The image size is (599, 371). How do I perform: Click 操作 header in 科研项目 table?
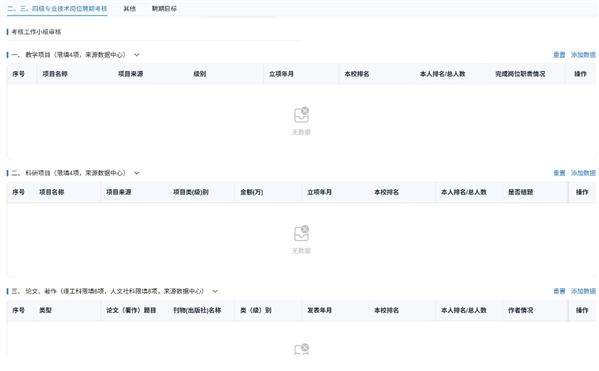click(x=582, y=192)
